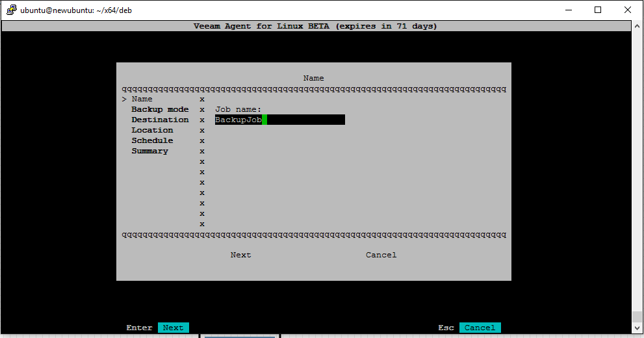The height and width of the screenshot is (338, 644).
Task: Click the scrollbar up arrow
Action: (x=637, y=26)
